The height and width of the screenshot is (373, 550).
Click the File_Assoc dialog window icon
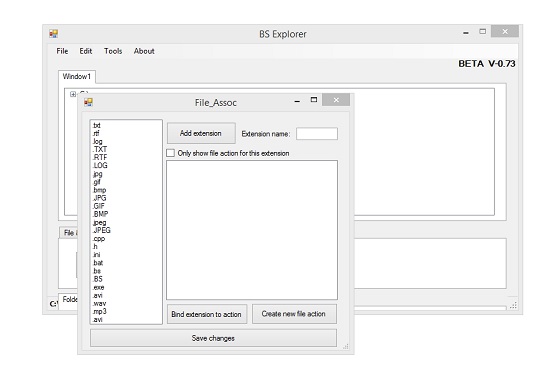click(88, 102)
